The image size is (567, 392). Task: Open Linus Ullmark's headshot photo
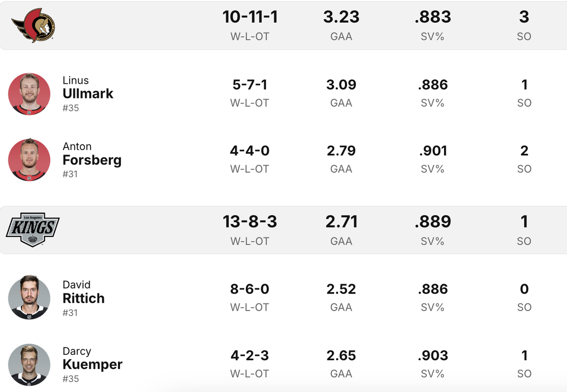(x=29, y=94)
